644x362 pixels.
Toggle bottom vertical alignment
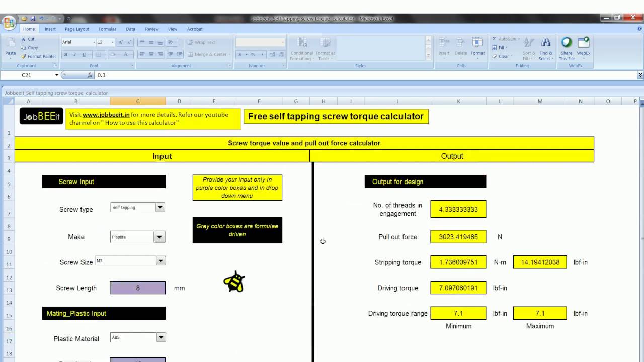coord(160,42)
